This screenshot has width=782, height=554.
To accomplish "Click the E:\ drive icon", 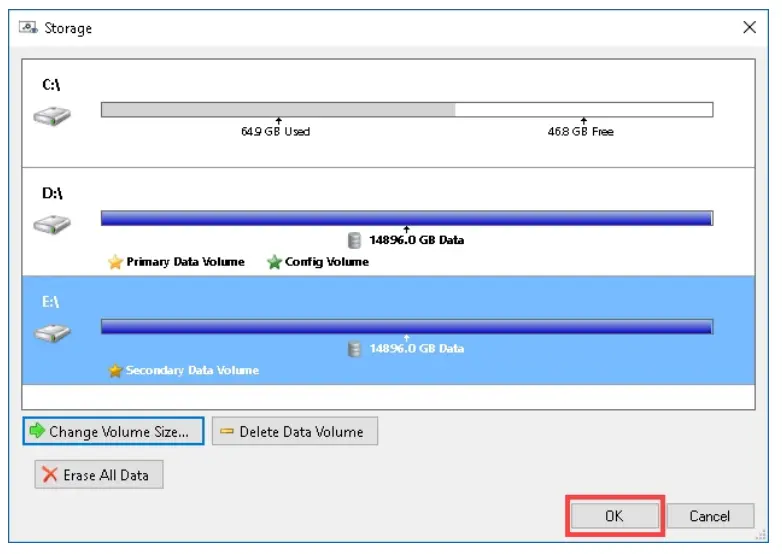I will click(52, 333).
